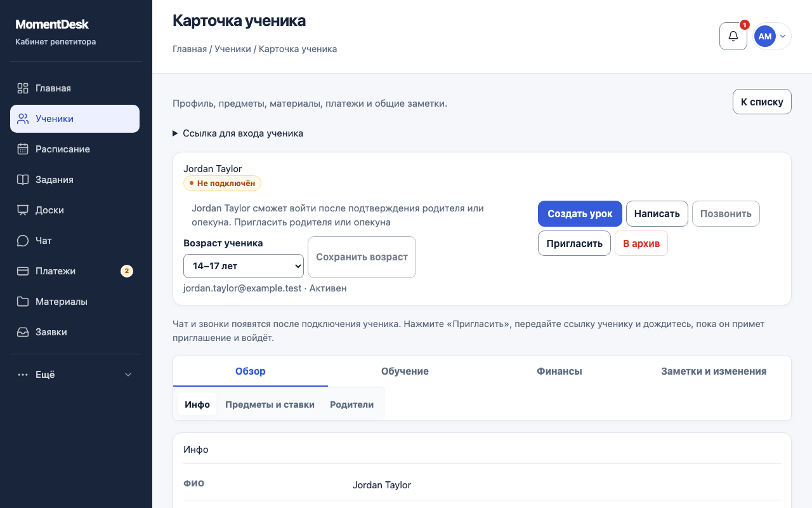Switch to the Обзор tab
The width and height of the screenshot is (812, 508).
[250, 371]
